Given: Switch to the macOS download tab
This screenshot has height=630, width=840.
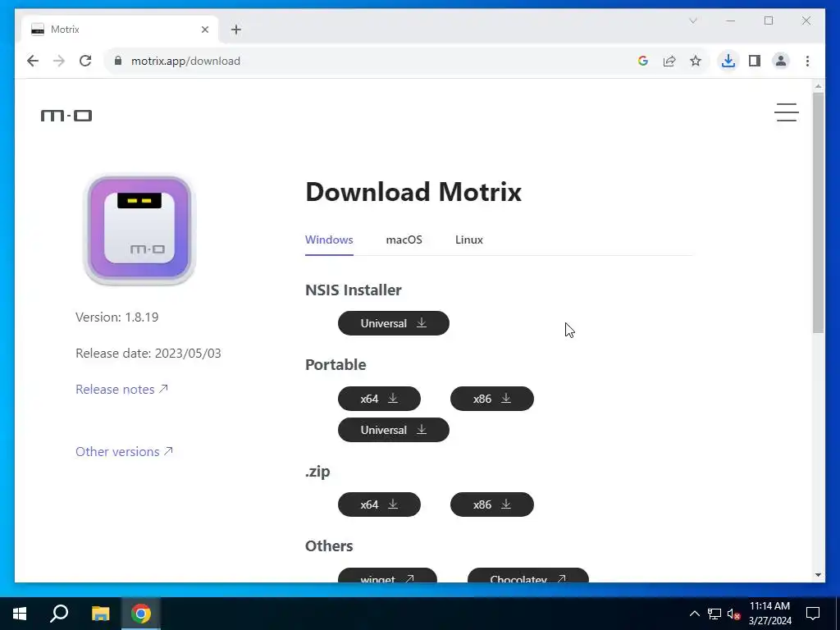Looking at the screenshot, I should [404, 240].
